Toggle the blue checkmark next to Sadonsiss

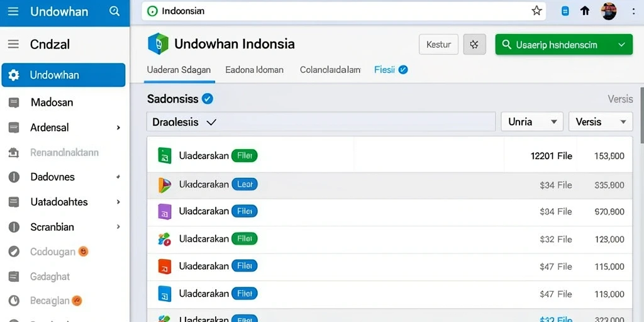click(x=208, y=99)
